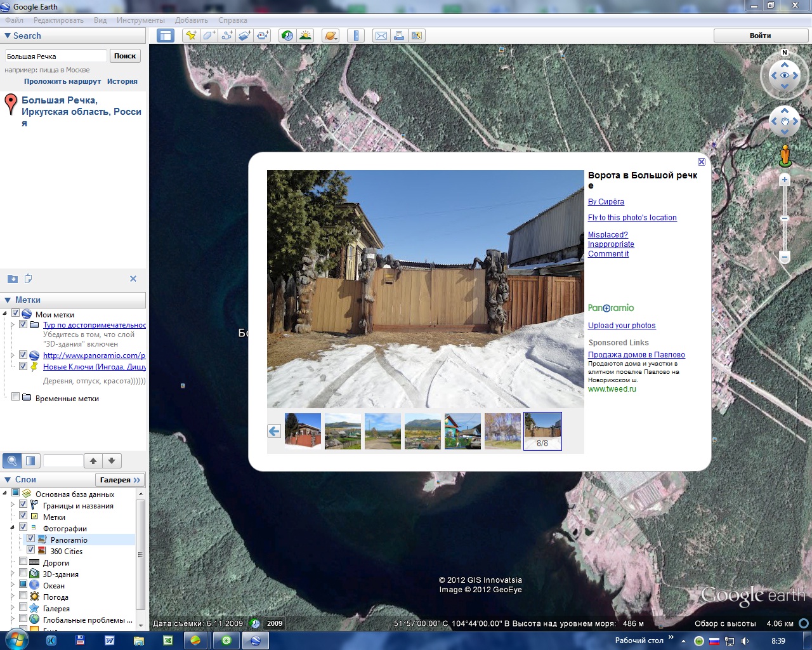The image size is (812, 650).
Task: Open the Инструменты menu
Action: 140,20
